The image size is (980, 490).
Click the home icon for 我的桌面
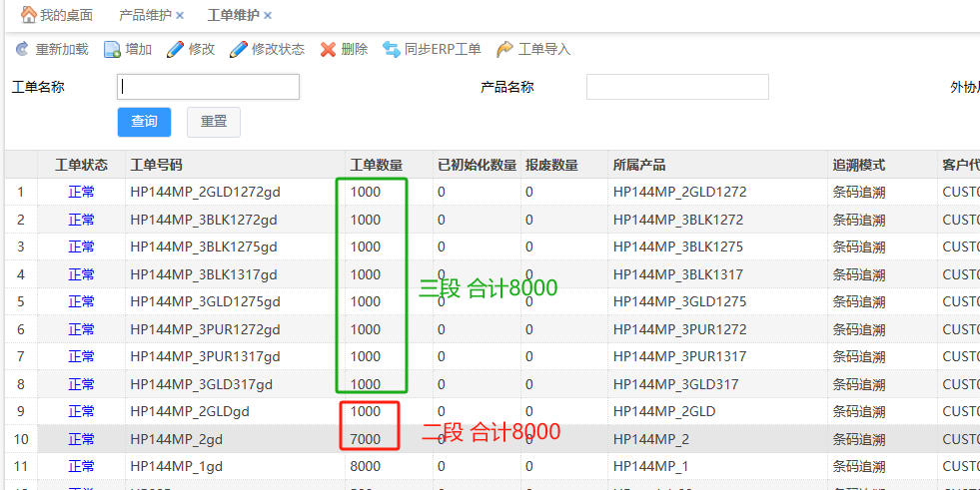pos(28,15)
